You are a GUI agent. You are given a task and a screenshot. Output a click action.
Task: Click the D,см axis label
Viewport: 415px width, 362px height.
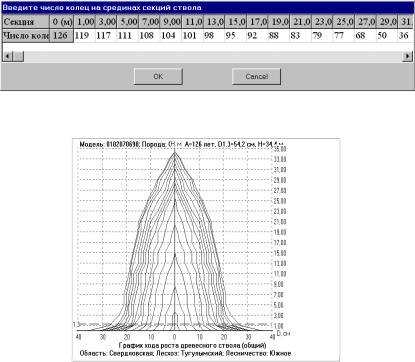(283, 334)
